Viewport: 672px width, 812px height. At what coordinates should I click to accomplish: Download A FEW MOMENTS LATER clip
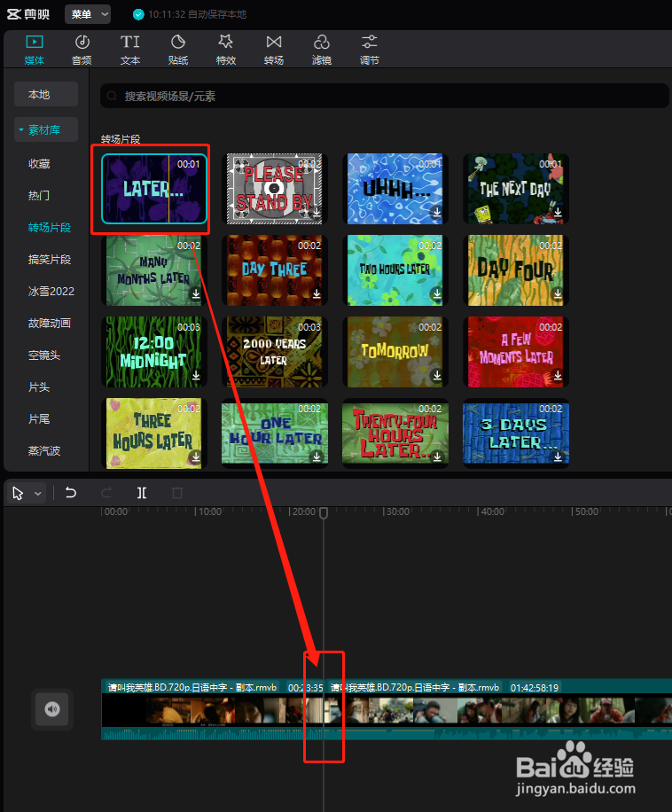coord(558,375)
